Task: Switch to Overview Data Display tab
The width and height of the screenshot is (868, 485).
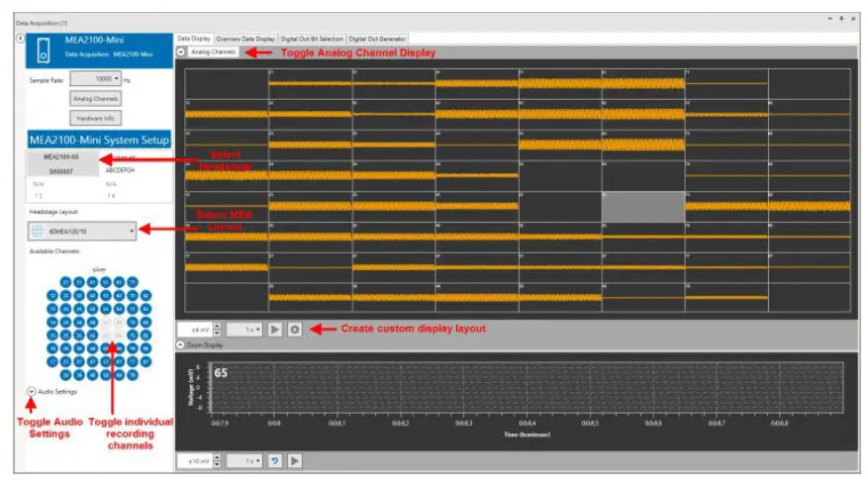Action: click(x=245, y=39)
